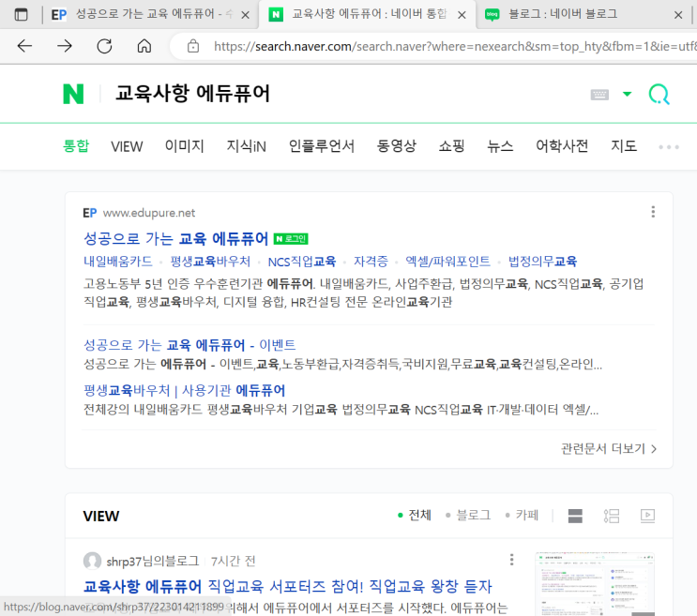
Task: Expand 관련문서 더보기 related documents
Action: [x=609, y=448]
